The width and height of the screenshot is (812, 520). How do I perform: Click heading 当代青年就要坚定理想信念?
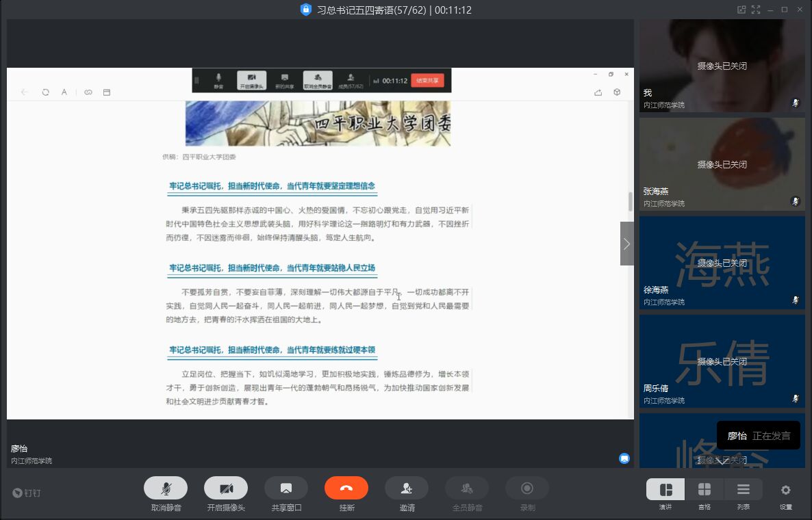point(331,185)
